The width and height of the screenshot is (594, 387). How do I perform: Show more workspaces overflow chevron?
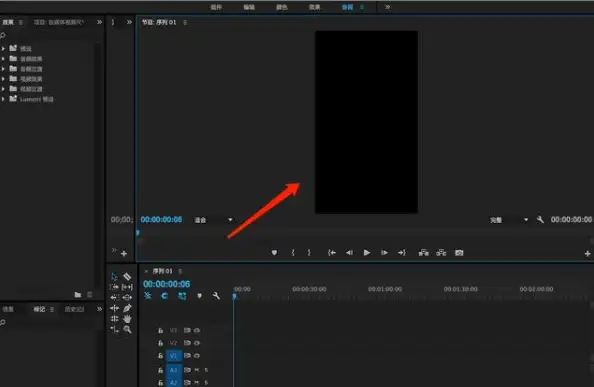click(x=387, y=7)
